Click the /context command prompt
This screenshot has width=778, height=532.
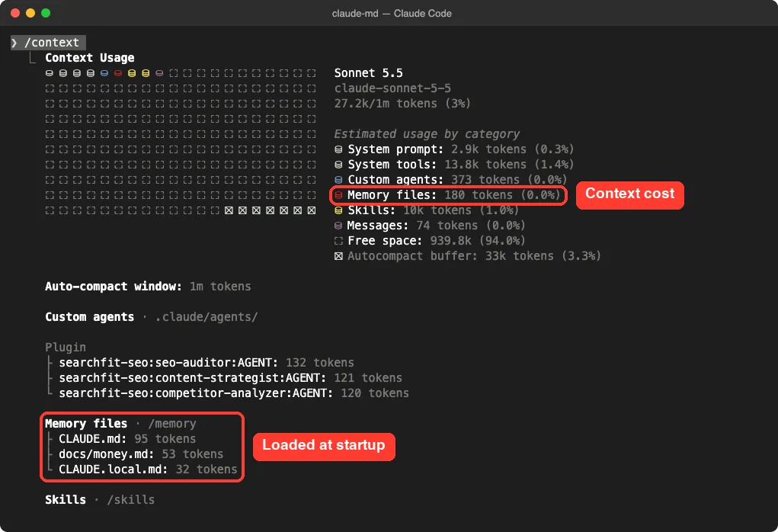coord(48,43)
